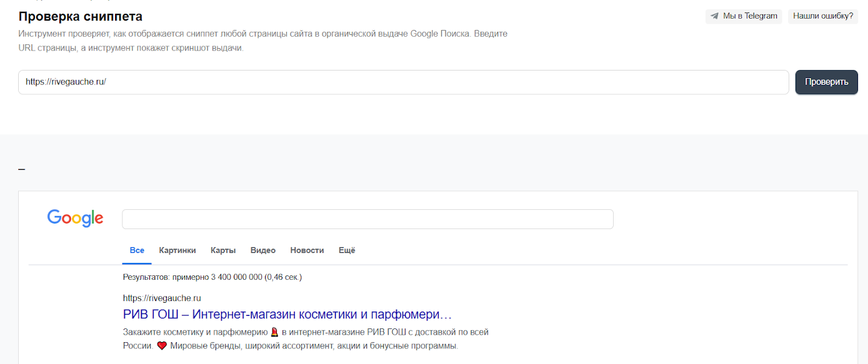Open the Новости tab
The height and width of the screenshot is (364, 868).
[x=307, y=250]
